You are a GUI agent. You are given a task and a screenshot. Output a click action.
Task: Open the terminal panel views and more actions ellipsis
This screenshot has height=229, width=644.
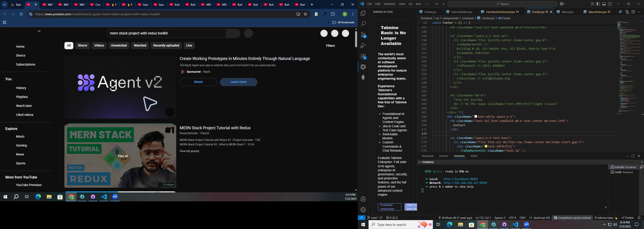627,156
